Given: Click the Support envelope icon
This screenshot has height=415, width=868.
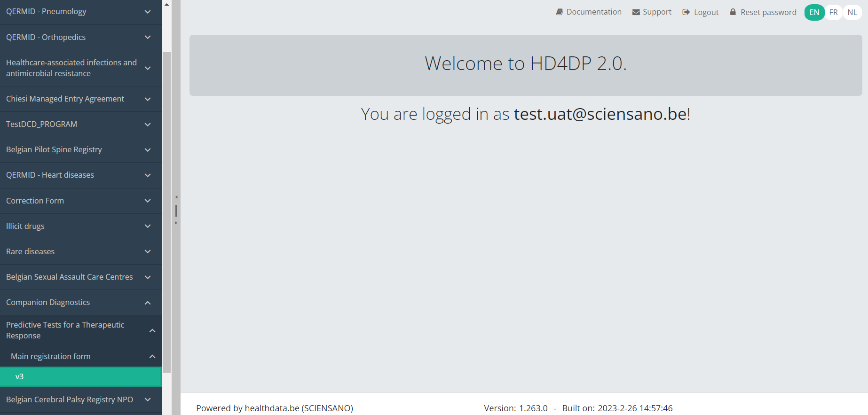Looking at the screenshot, I should [x=636, y=12].
